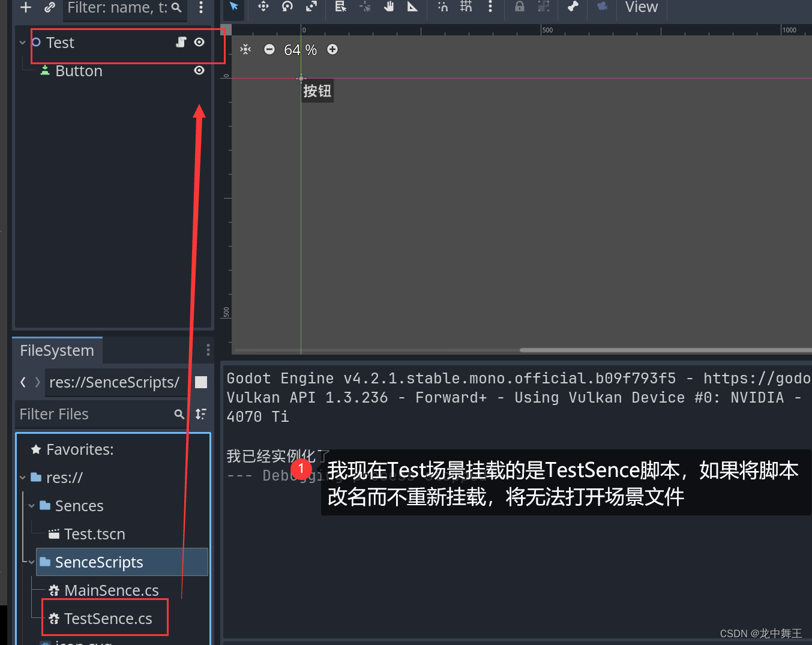
Task: Toggle visibility of the Test node
Action: tap(199, 42)
